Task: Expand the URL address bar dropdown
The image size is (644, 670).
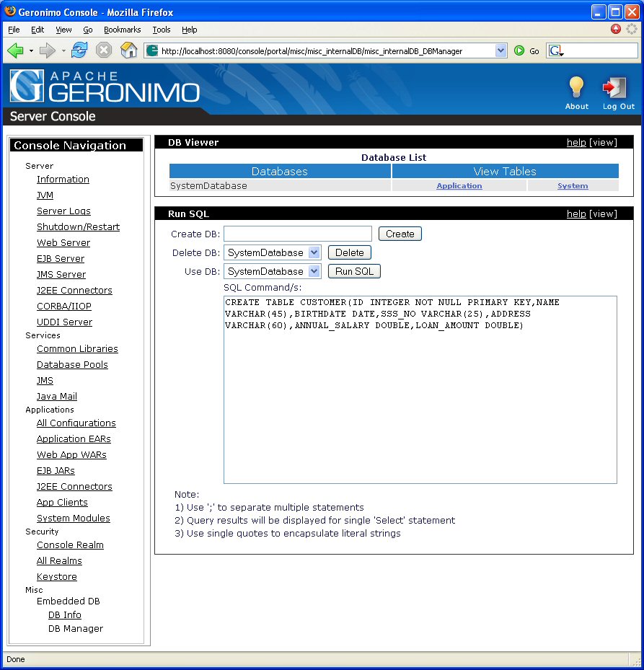Action: 500,51
